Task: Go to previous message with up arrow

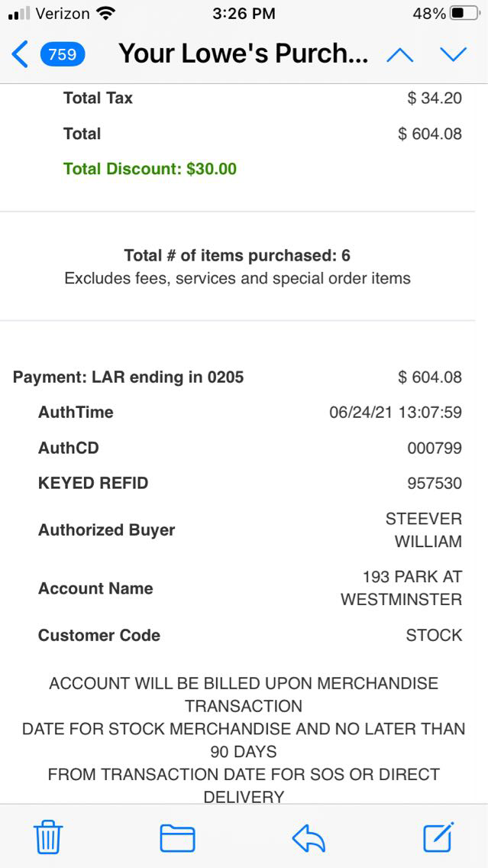Action: tap(400, 54)
